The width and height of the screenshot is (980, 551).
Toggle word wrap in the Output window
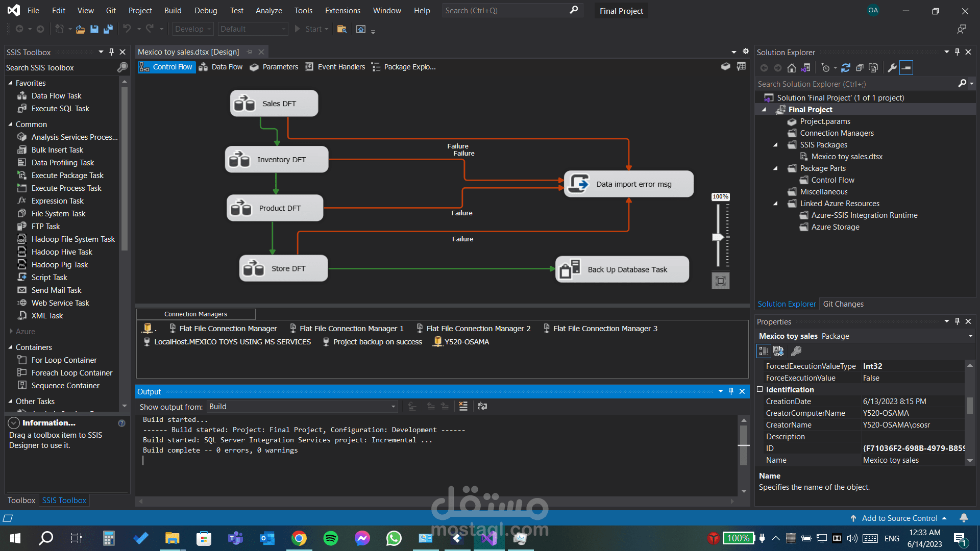click(x=482, y=406)
